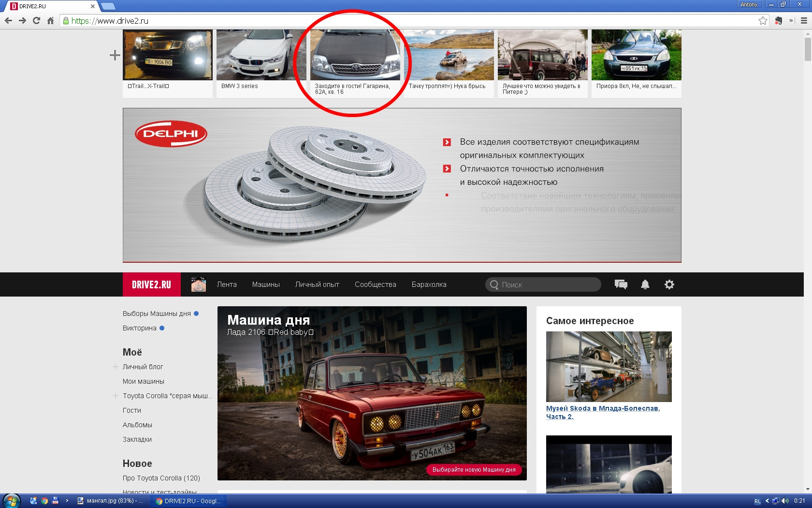This screenshot has width=812, height=508.
Task: Open the Лента menu item
Action: (x=227, y=284)
